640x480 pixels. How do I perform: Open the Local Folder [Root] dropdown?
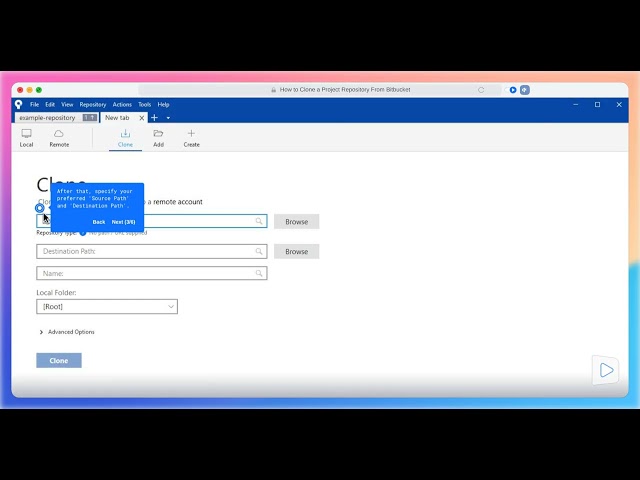click(x=107, y=307)
